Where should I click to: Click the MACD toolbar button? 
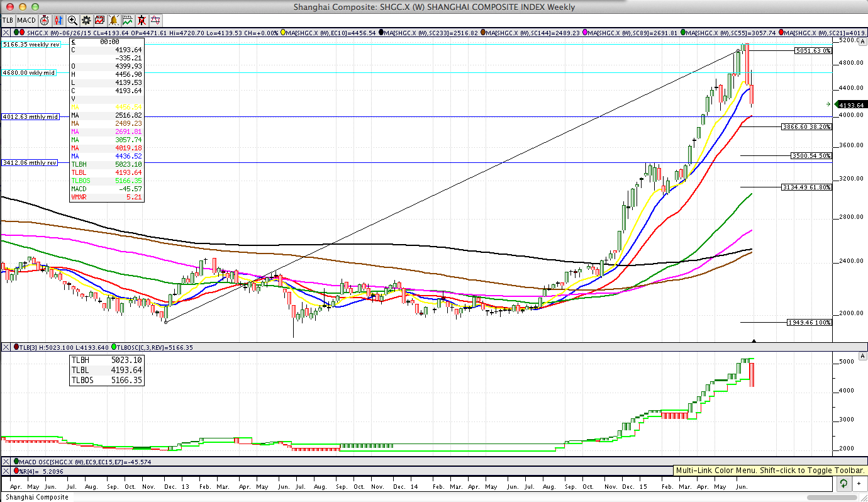coord(26,20)
